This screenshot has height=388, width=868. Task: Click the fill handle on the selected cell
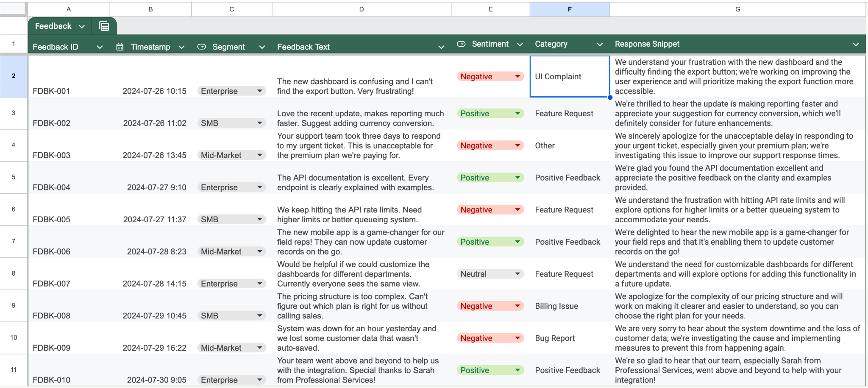[610, 98]
